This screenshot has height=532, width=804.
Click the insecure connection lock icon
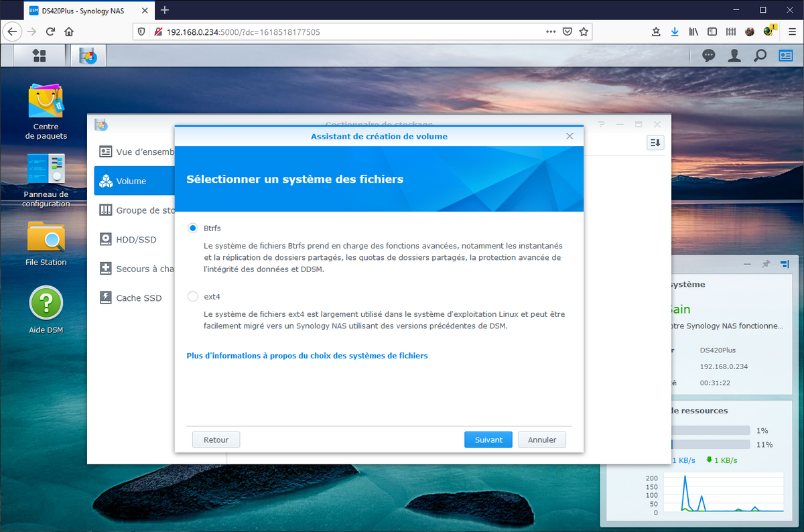(x=158, y=31)
